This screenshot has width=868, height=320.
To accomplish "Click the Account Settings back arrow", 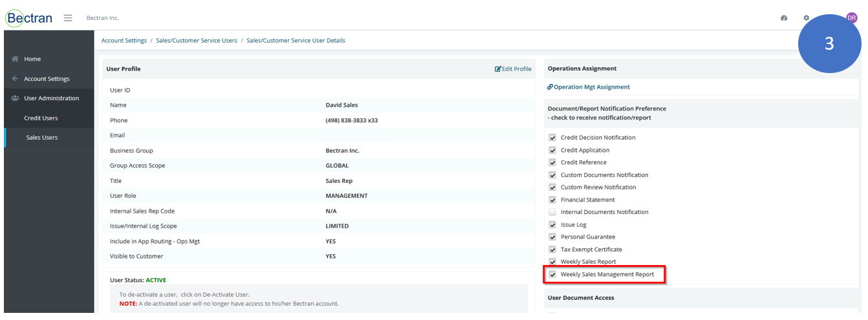I will (x=15, y=79).
